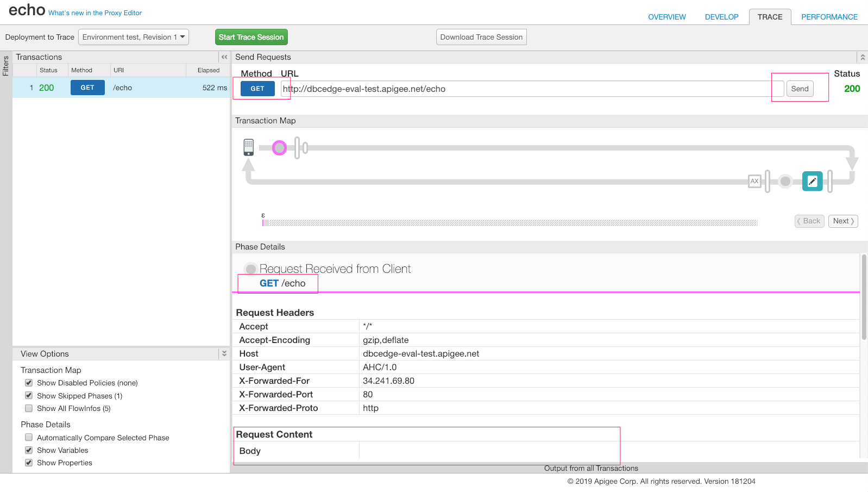The image size is (868, 492).
Task: Click the AX analytics policy icon
Action: pyautogui.click(x=754, y=181)
